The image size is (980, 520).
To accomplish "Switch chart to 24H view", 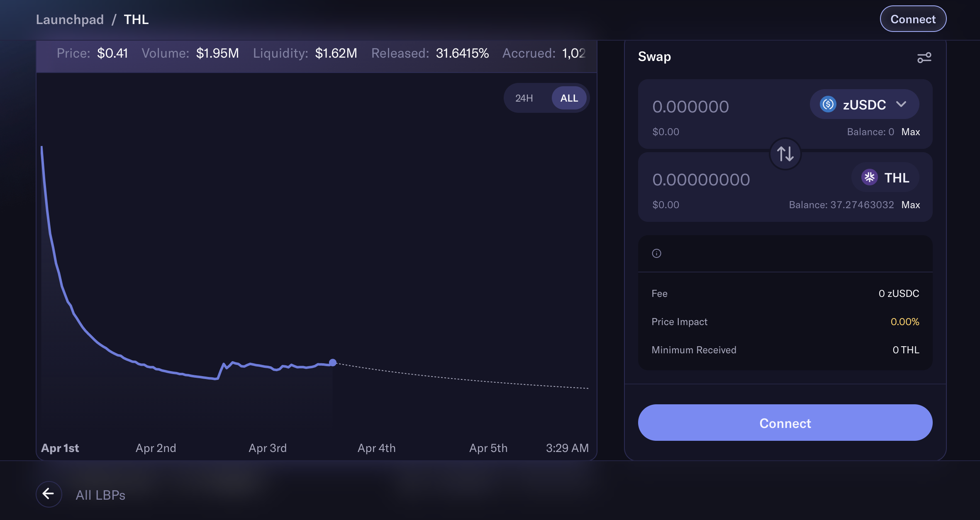I will [524, 98].
